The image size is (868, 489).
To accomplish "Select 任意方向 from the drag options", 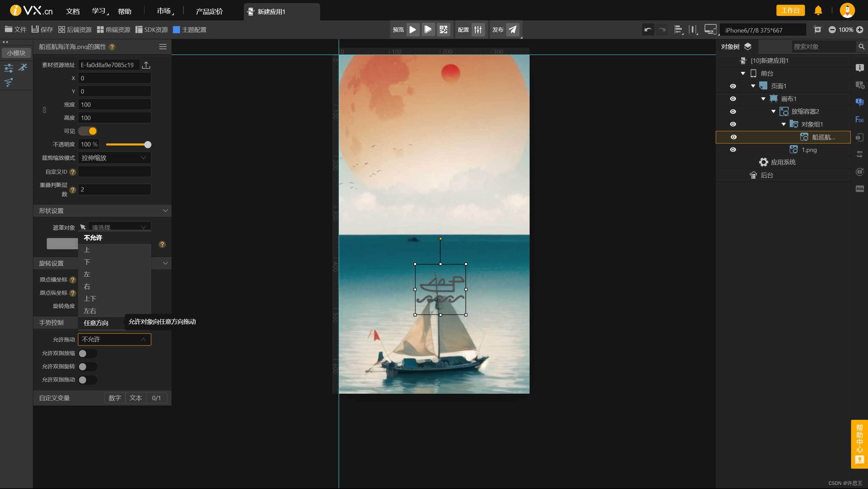I will point(96,323).
